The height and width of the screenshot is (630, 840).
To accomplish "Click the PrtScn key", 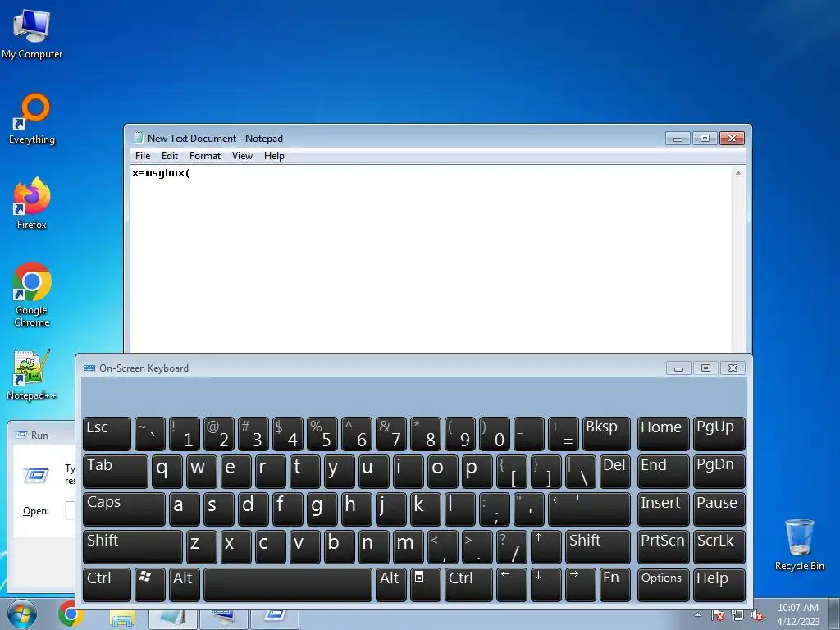I will tap(663, 546).
